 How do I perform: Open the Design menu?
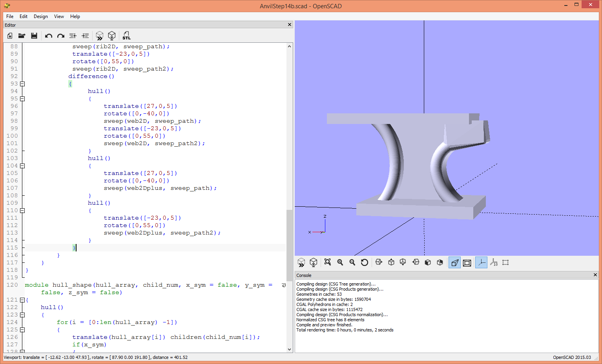pyautogui.click(x=40, y=16)
